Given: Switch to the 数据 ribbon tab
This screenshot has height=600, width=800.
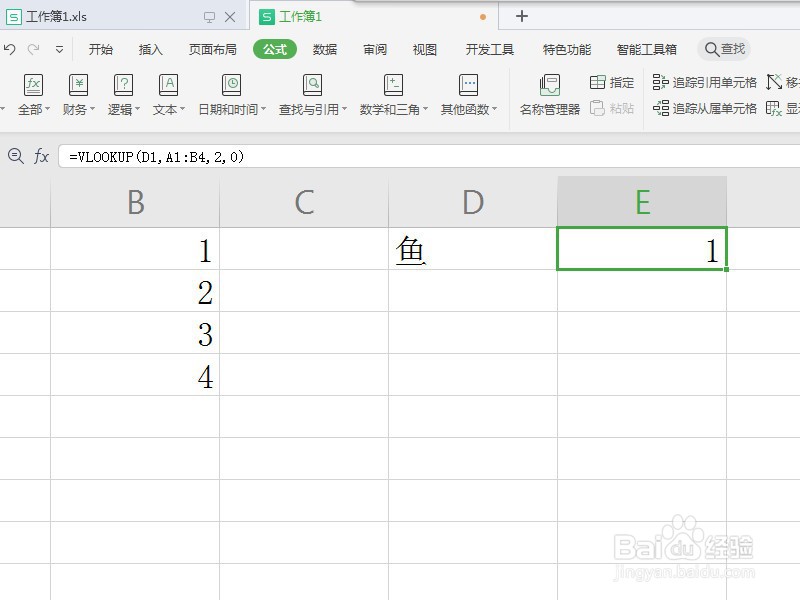Looking at the screenshot, I should click(324, 48).
